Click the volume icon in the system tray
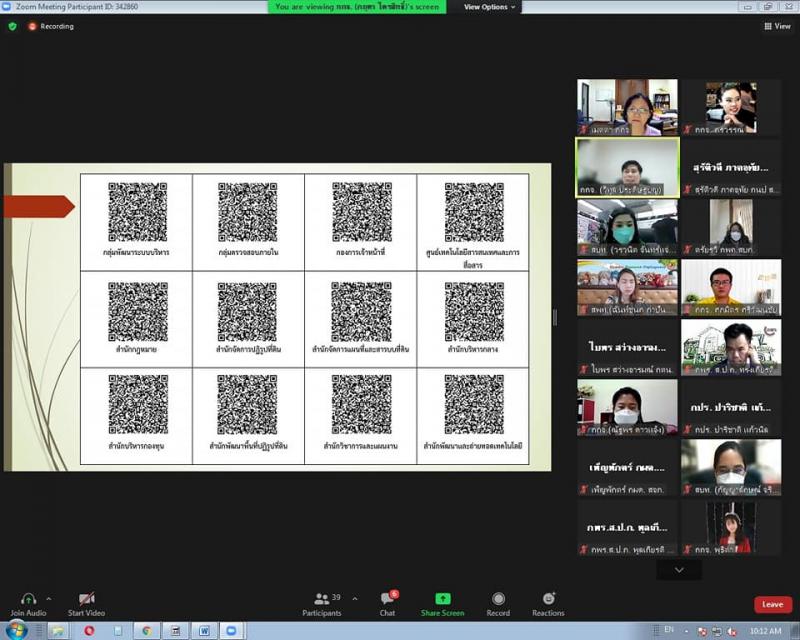 732,631
